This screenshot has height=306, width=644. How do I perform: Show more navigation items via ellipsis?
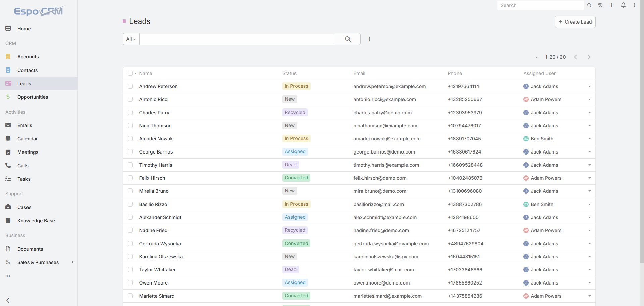pyautogui.click(x=8, y=276)
